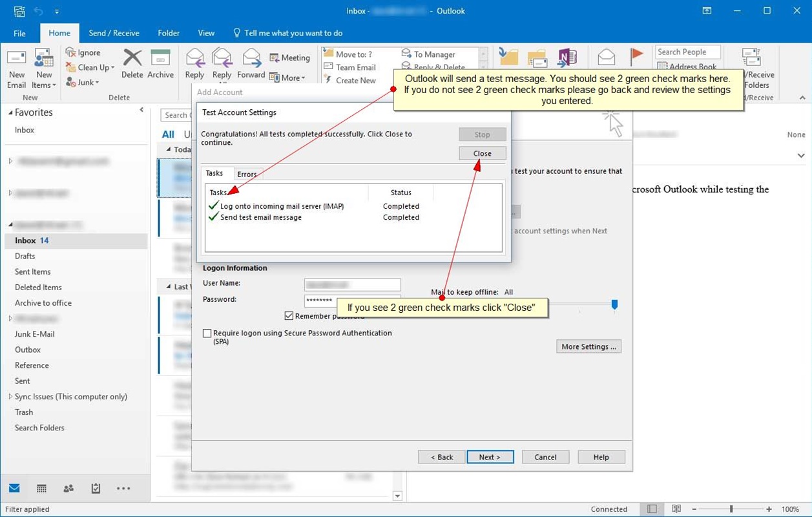The width and height of the screenshot is (812, 517).
Task: Open the Junk dropdown in ribbon
Action: click(85, 83)
